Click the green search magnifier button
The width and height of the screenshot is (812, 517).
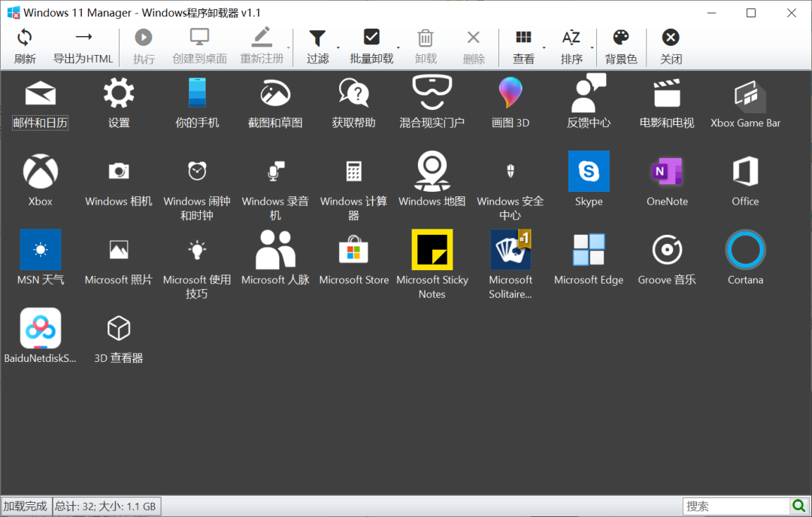798,506
